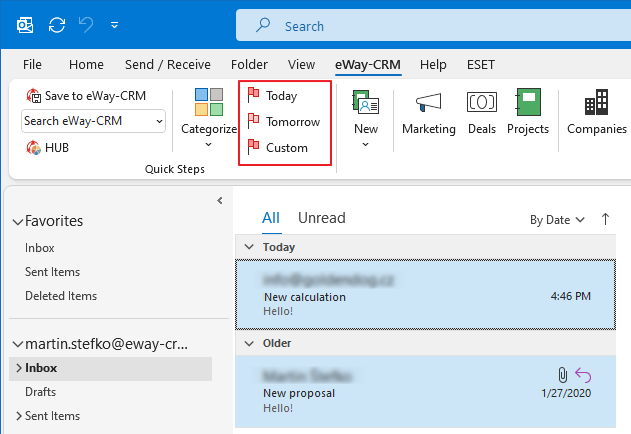Collapse the martin.stefko@eway-cr... account

click(x=17, y=344)
